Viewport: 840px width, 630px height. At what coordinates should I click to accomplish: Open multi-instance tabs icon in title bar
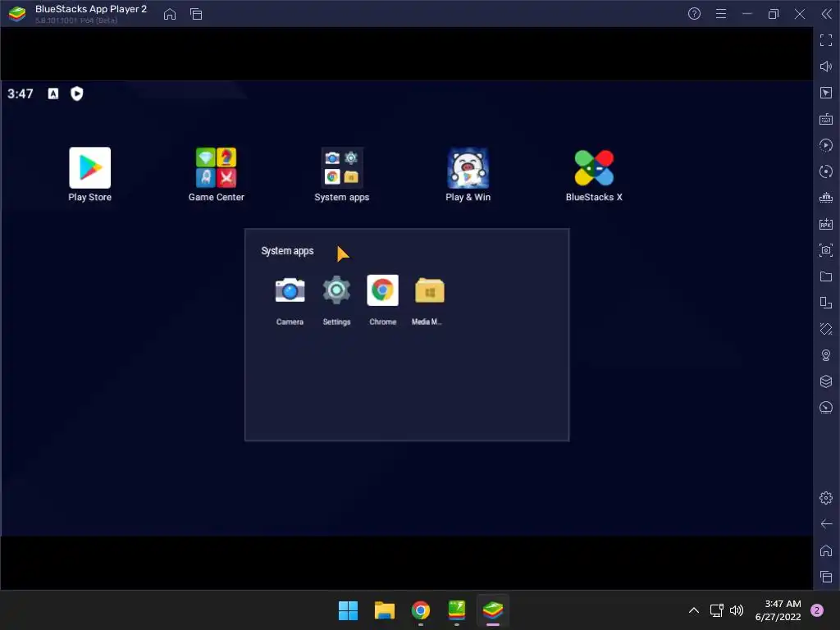coord(196,14)
